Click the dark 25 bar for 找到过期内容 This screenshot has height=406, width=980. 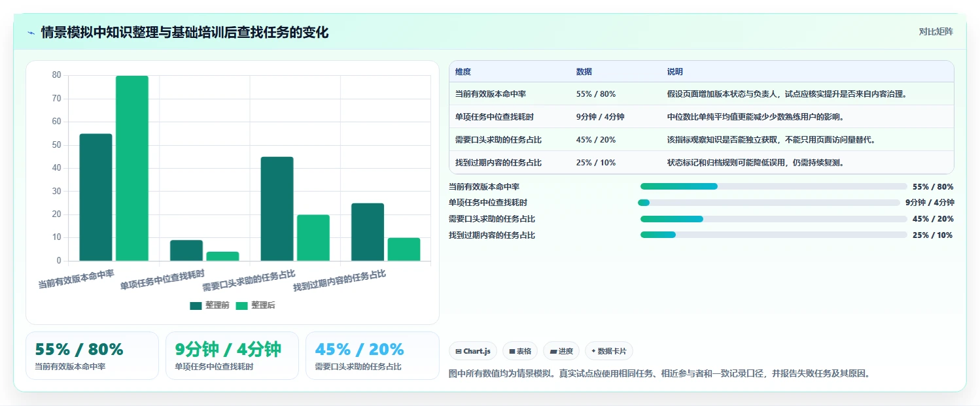pos(368,232)
